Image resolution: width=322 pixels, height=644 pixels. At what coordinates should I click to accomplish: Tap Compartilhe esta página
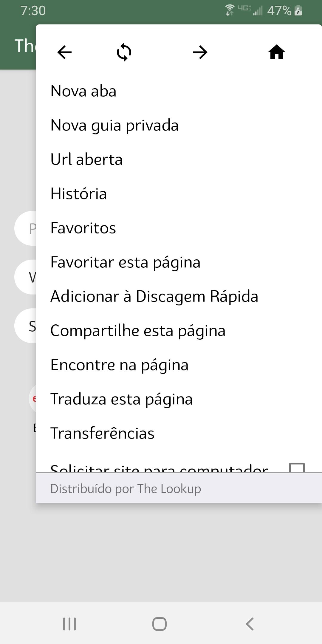pyautogui.click(x=138, y=331)
